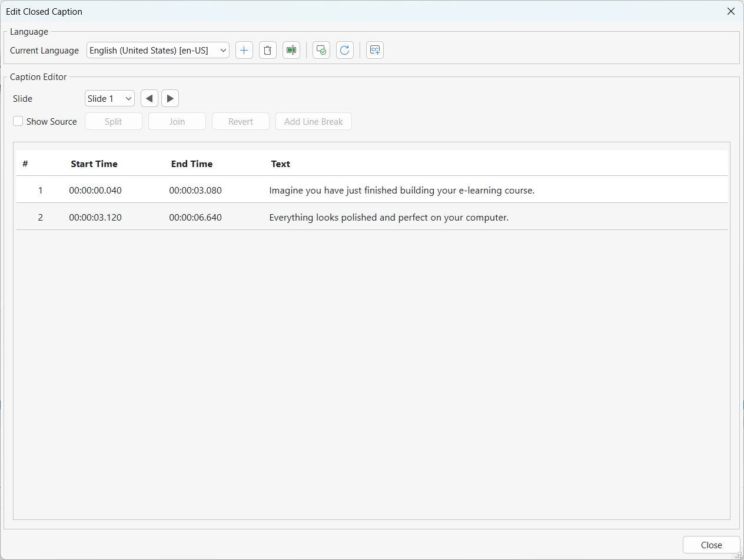The image size is (744, 560).
Task: Click the blue circular refresh arrow icon
Action: coord(345,50)
